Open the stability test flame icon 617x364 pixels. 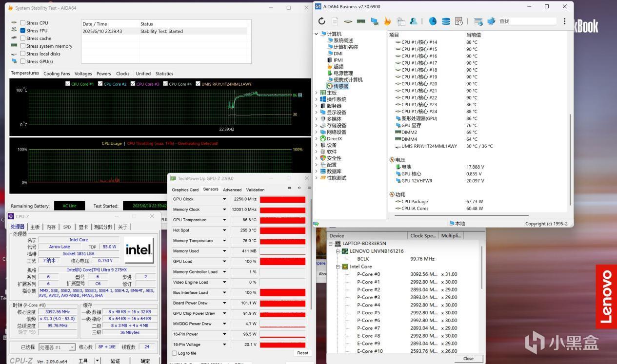387,21
